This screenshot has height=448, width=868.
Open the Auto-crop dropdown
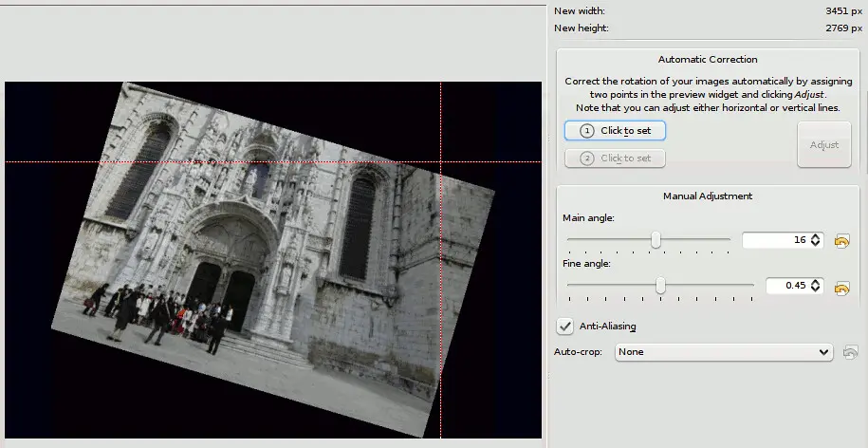724,352
